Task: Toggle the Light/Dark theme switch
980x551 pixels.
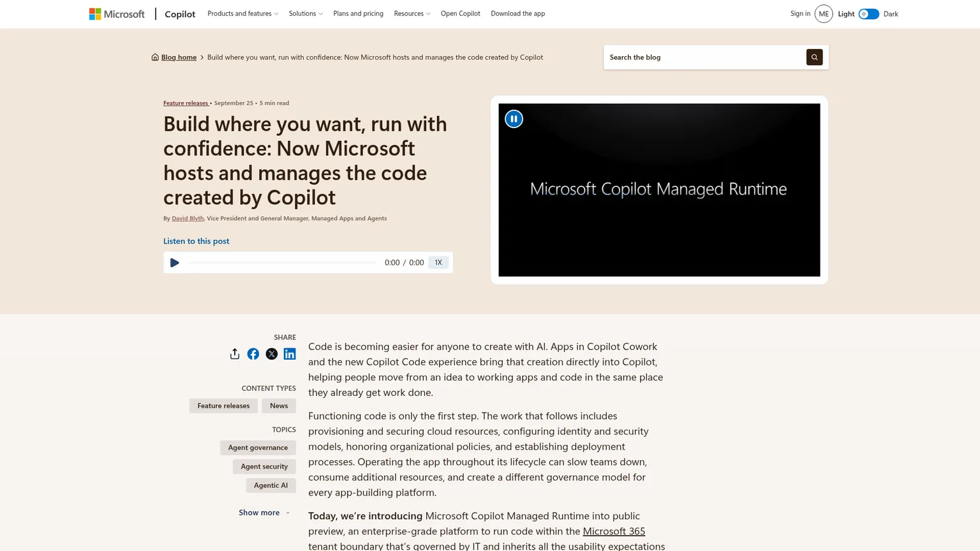Action: [869, 14]
